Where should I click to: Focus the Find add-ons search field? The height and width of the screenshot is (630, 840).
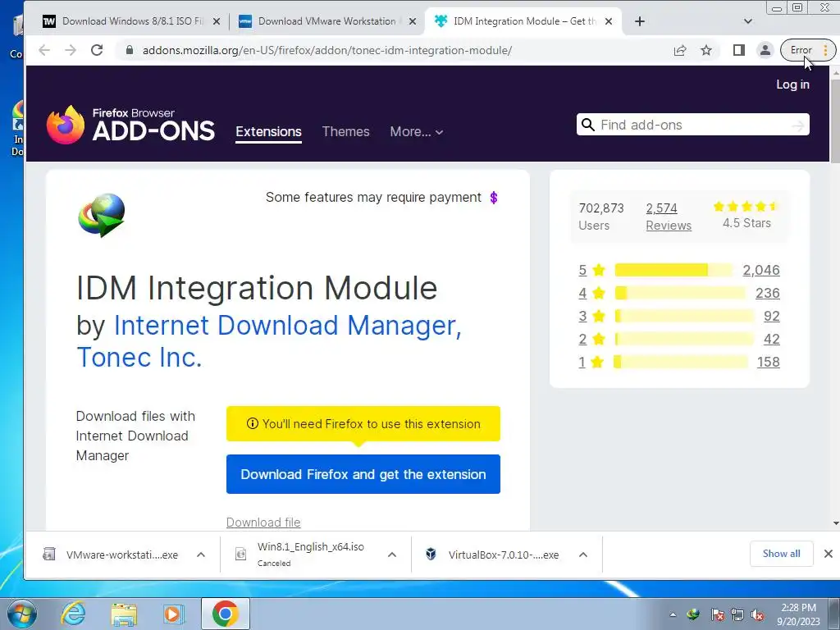[691, 125]
